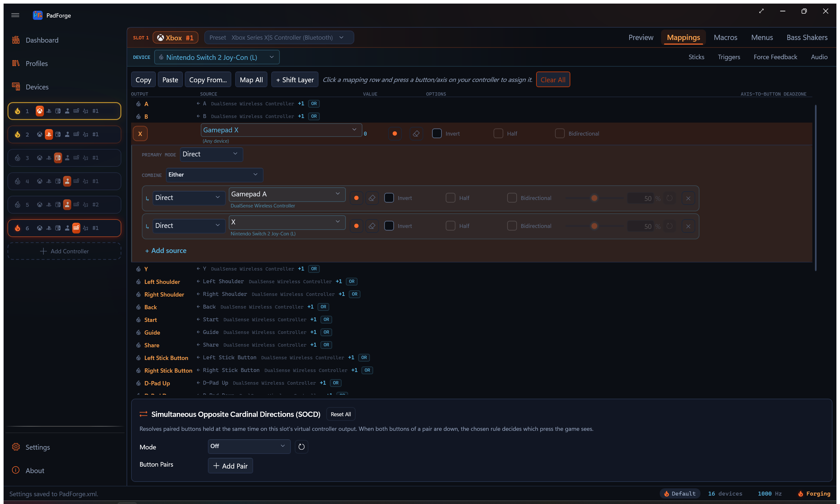This screenshot has height=504, width=840.
Task: Switch to the Preview tab
Action: (641, 37)
